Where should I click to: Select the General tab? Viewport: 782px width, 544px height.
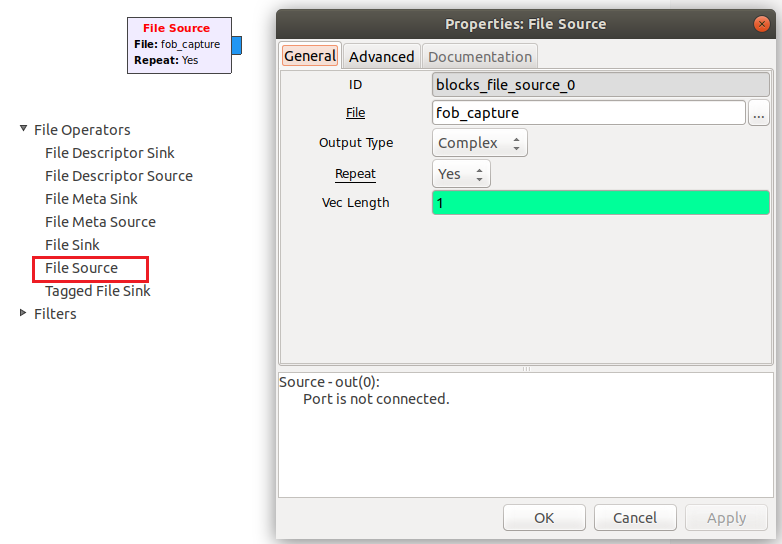[x=310, y=55]
